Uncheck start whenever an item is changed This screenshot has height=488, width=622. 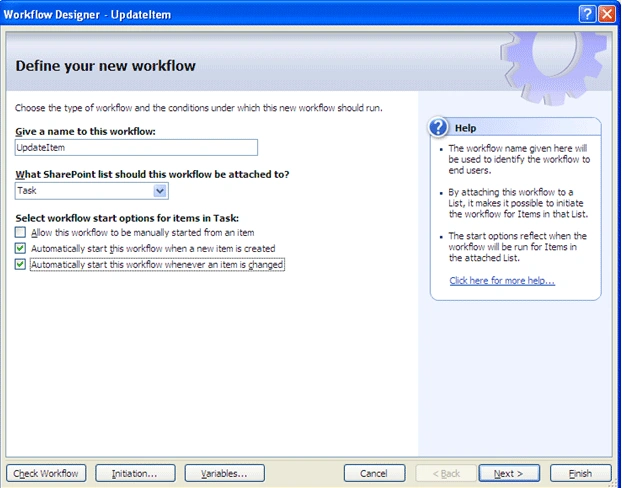pos(20,264)
